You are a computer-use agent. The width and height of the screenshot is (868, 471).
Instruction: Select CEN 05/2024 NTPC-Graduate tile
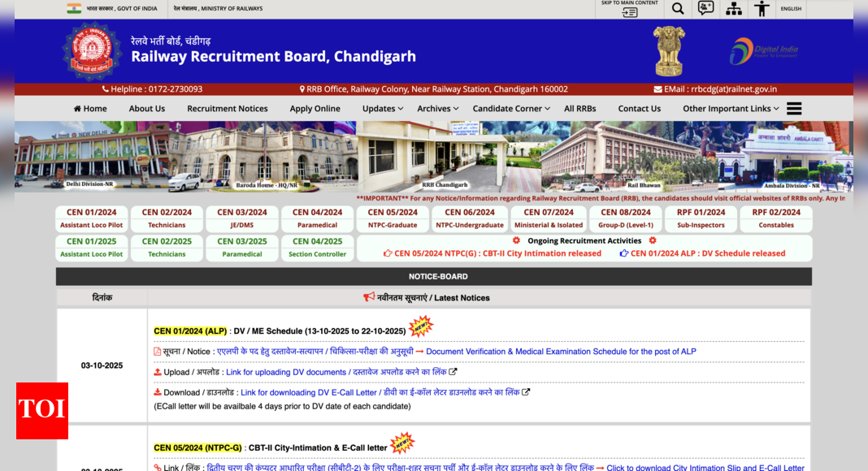click(393, 218)
